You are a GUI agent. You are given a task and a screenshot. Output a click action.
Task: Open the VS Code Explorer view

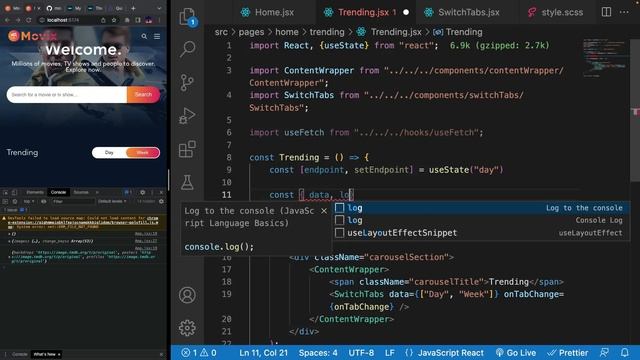point(187,16)
